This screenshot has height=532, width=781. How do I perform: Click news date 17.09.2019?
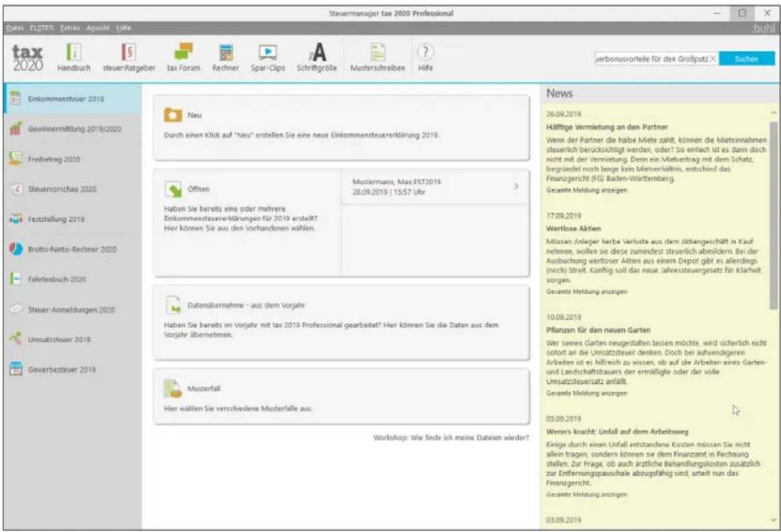click(563, 216)
